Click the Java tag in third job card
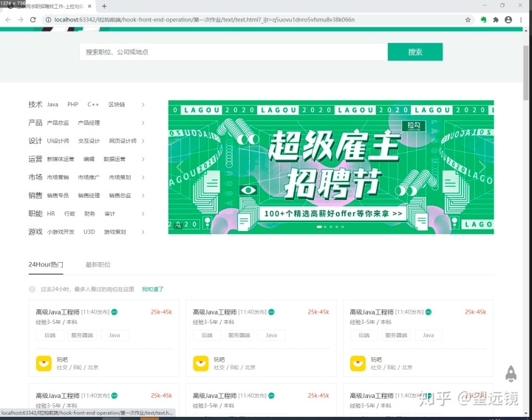 point(429,335)
